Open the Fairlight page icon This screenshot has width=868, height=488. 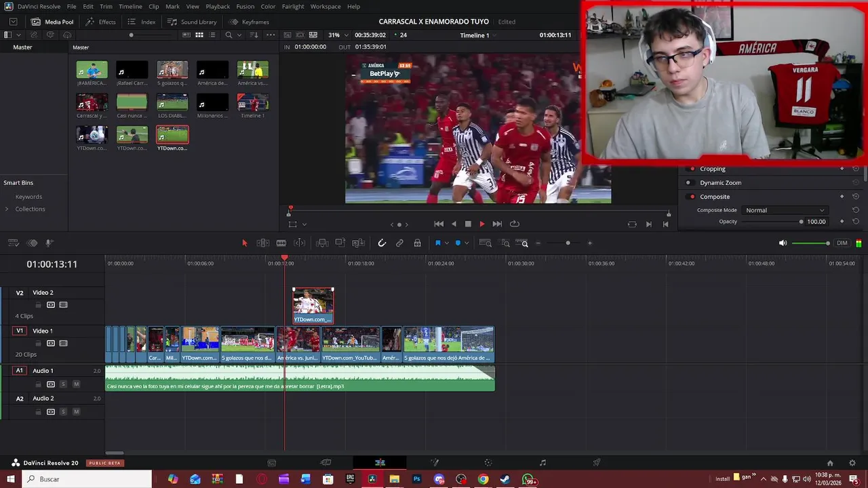[x=542, y=463]
